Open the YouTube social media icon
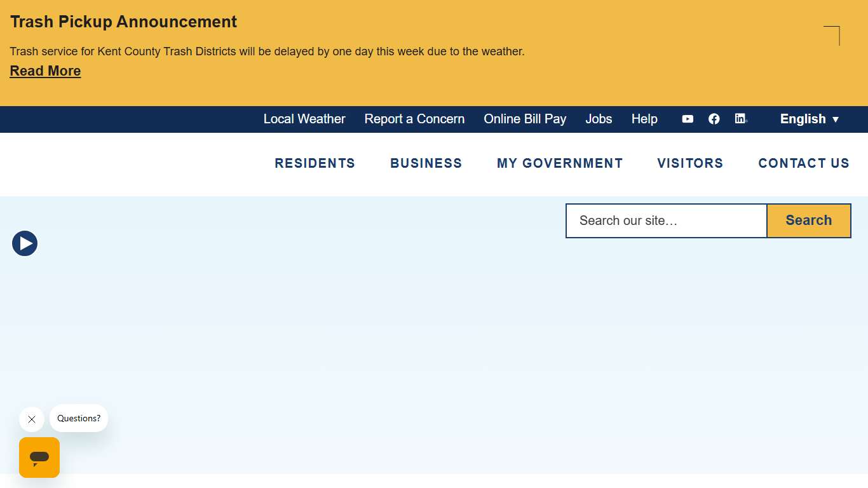 coord(688,119)
